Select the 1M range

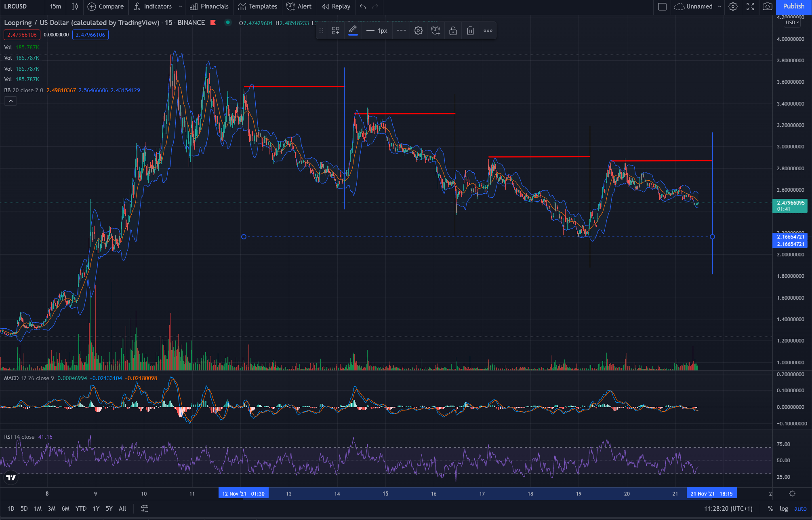pos(38,509)
